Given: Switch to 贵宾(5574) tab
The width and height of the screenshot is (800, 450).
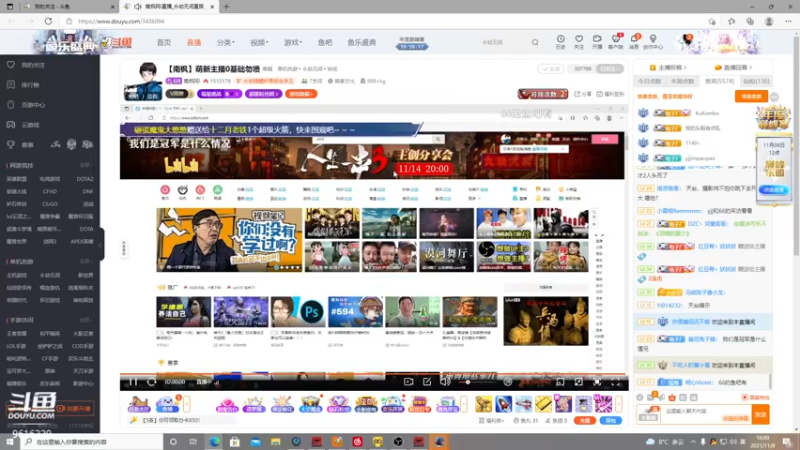Looking at the screenshot, I should [719, 81].
